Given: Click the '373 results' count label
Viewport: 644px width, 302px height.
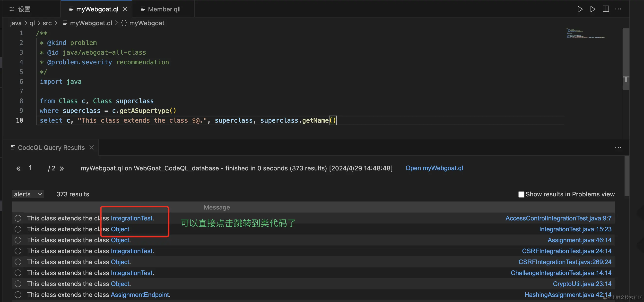Looking at the screenshot, I should tap(72, 194).
